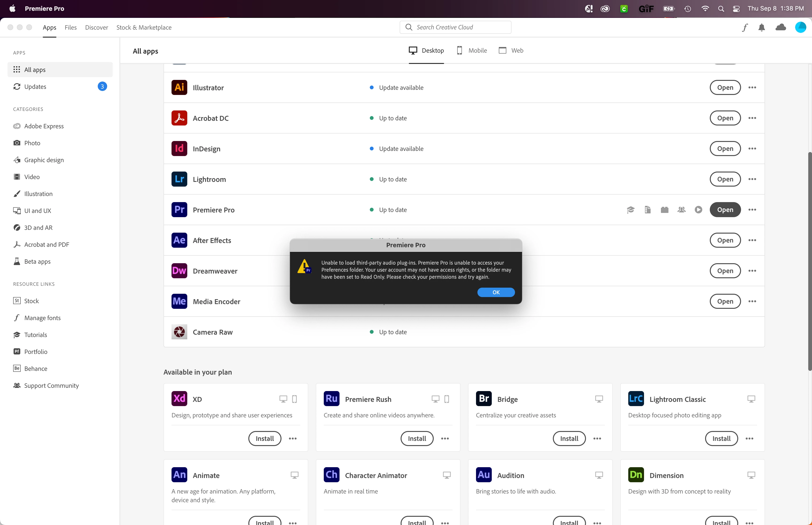Screen dimensions: 812x525
Task: Click the cloud sync status icon
Action: pyautogui.click(x=780, y=27)
